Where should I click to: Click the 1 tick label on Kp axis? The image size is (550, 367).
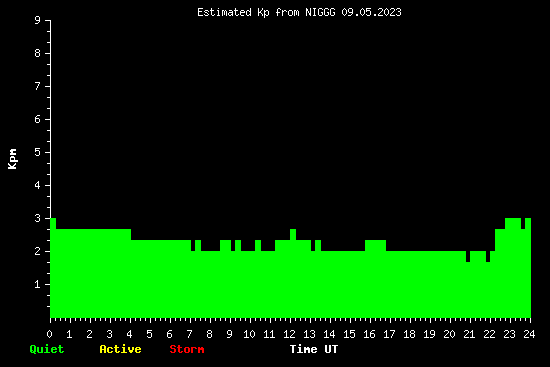click(38, 284)
